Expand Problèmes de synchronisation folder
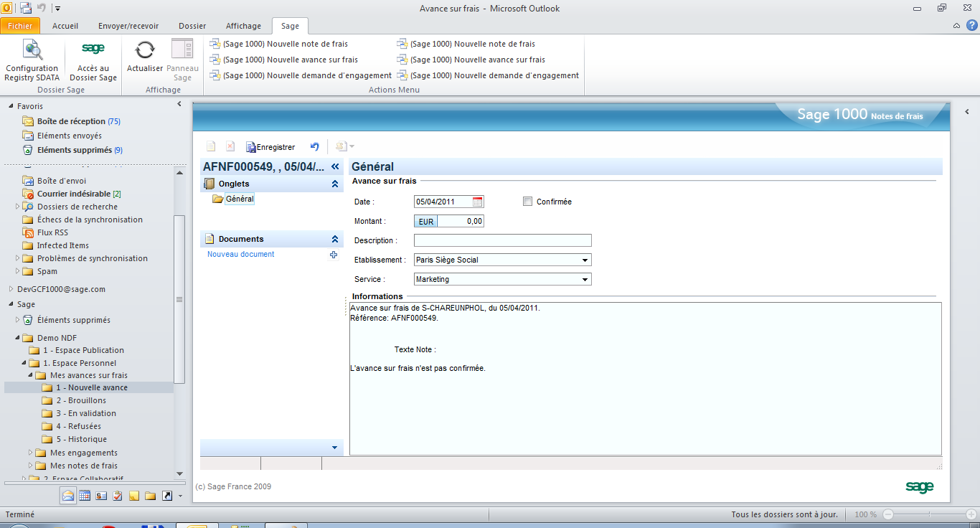Screen dimensions: 980x528 (18, 258)
